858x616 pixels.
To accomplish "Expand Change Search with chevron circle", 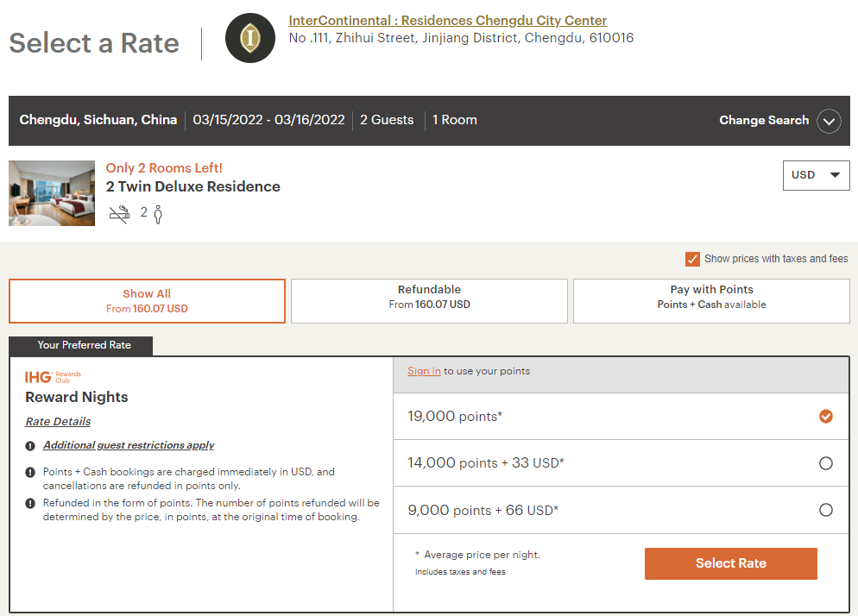I will coord(829,121).
